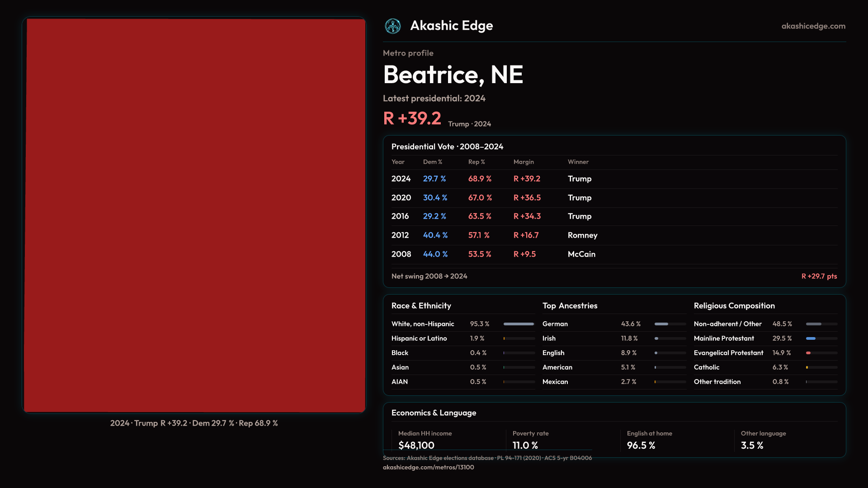The image size is (868, 488).
Task: Click the 2012 Romney winner cell
Action: [x=582, y=235]
